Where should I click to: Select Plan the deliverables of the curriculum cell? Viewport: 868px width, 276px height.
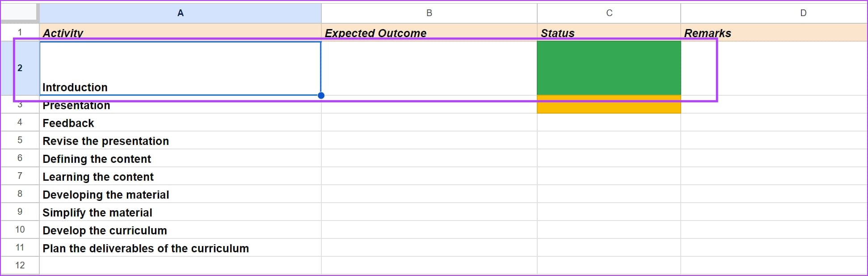(180, 247)
